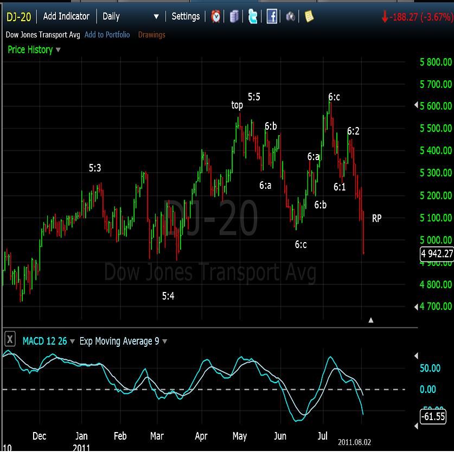Select the 'top' chart annotation
Screen dimensions: 454x476
tap(237, 105)
